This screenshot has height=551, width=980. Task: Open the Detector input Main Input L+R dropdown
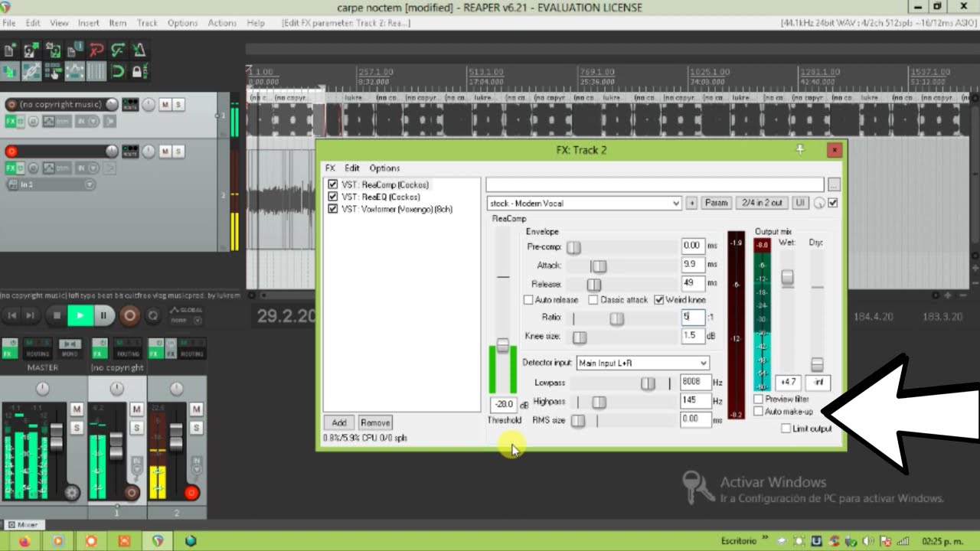tap(643, 363)
